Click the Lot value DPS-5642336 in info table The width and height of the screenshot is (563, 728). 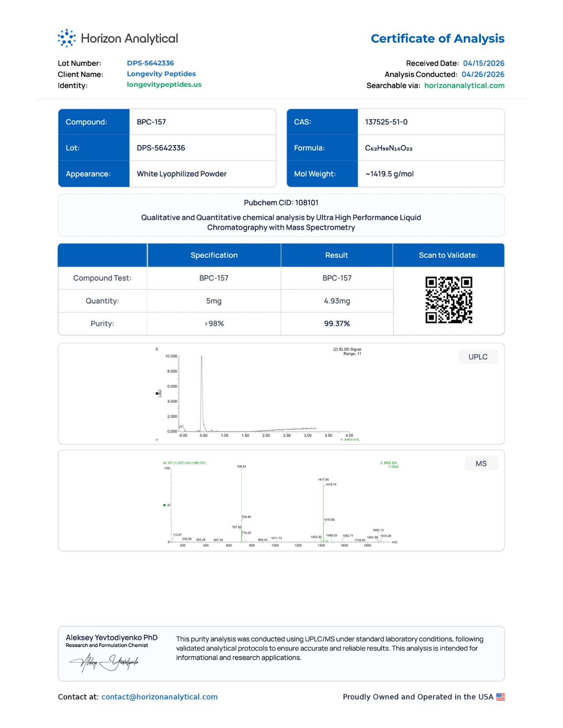(161, 148)
